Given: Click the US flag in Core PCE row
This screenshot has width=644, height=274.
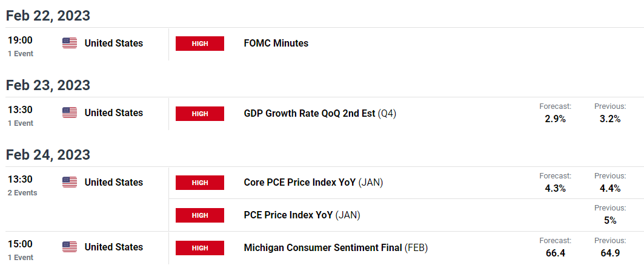Looking at the screenshot, I should 70,182.
